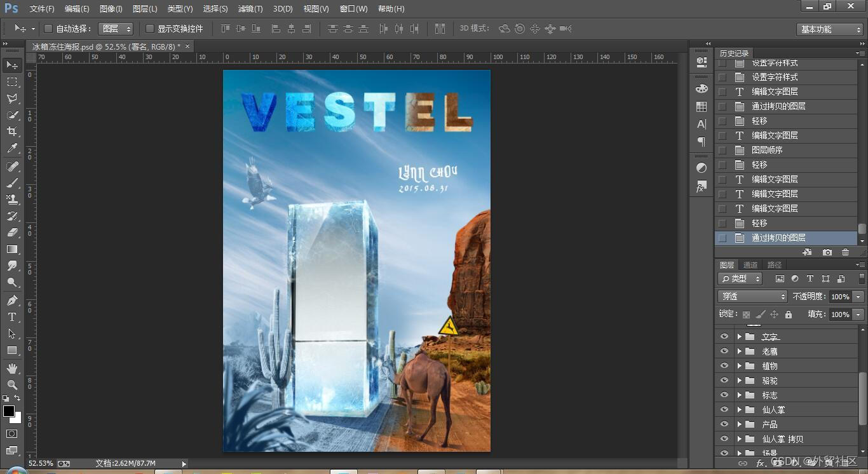Select the Eraser tool
The height and width of the screenshot is (474, 868).
point(12,233)
